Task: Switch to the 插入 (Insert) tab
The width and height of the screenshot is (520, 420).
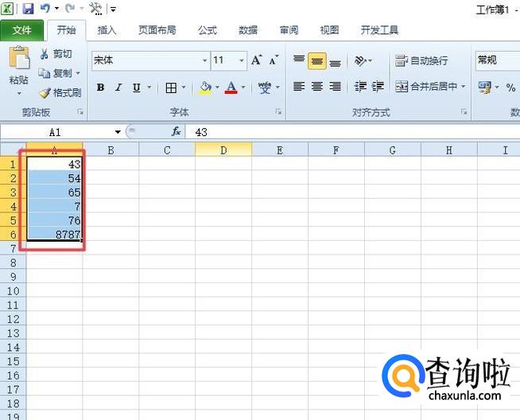Action: click(107, 30)
